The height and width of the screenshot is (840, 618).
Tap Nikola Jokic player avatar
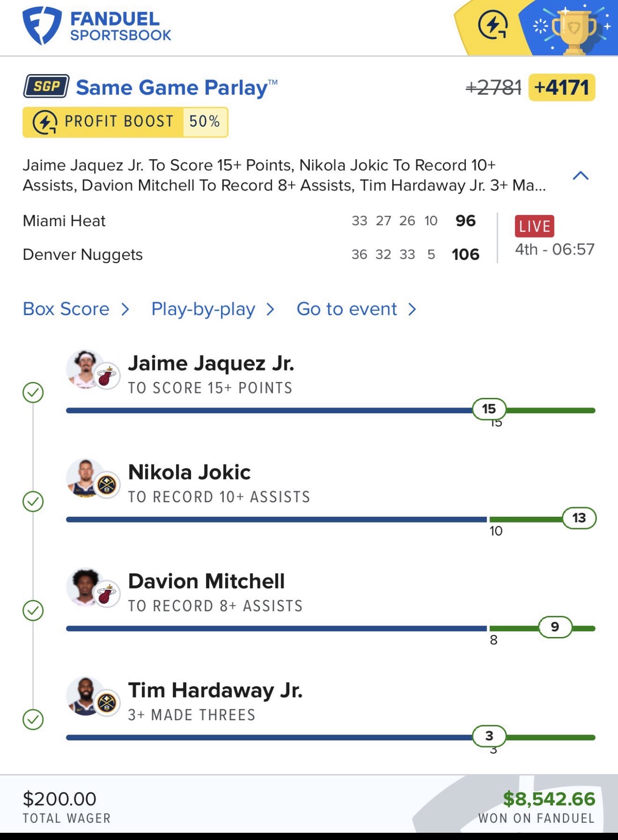click(86, 478)
